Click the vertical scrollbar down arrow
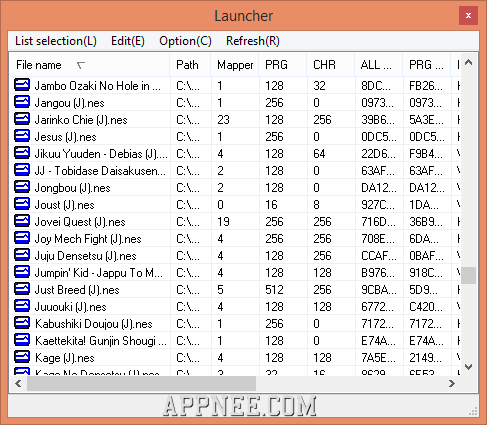Image resolution: width=487 pixels, height=425 pixels. [x=468, y=367]
